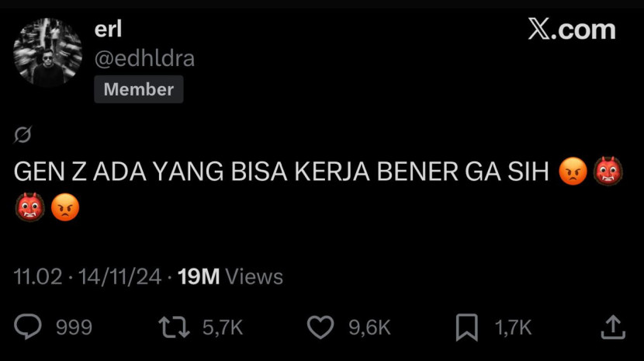
Task: Click the 14/11/24 post date
Action: point(119,276)
